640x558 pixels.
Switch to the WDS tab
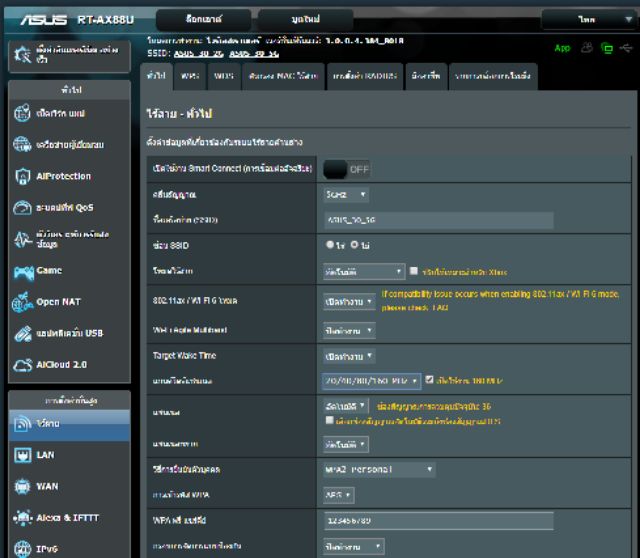223,76
